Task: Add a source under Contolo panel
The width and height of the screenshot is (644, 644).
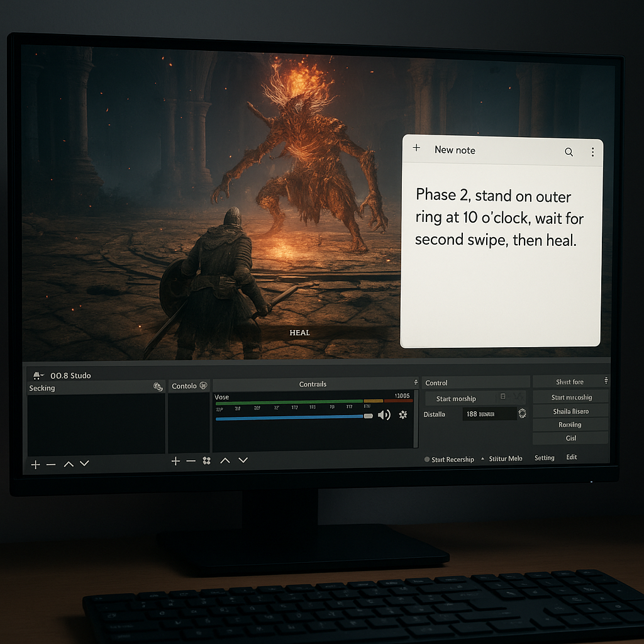Action: (176, 461)
